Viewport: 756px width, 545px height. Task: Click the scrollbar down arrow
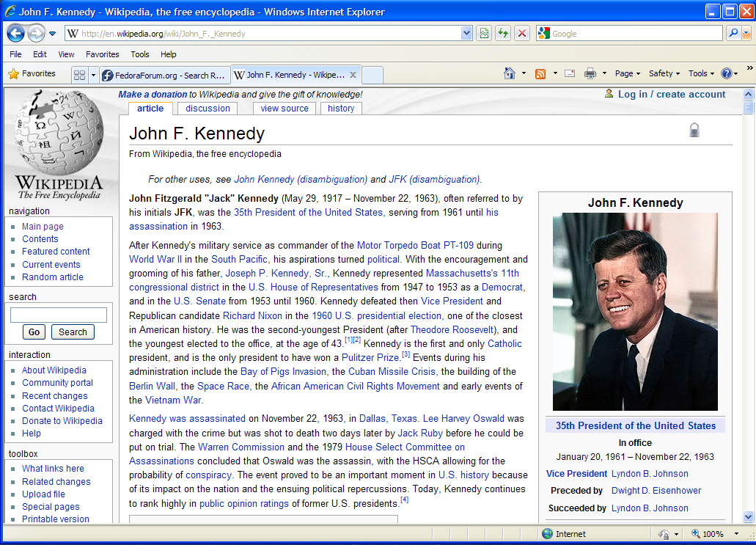click(x=748, y=516)
